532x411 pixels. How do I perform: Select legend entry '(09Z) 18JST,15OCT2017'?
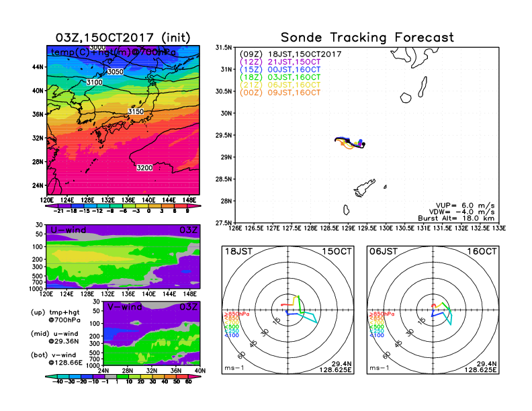pos(290,54)
